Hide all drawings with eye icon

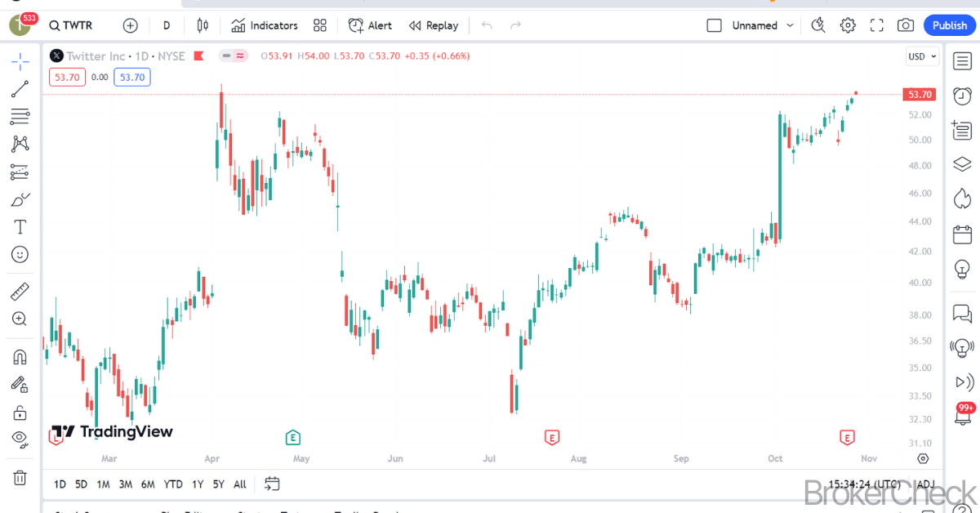coord(20,440)
